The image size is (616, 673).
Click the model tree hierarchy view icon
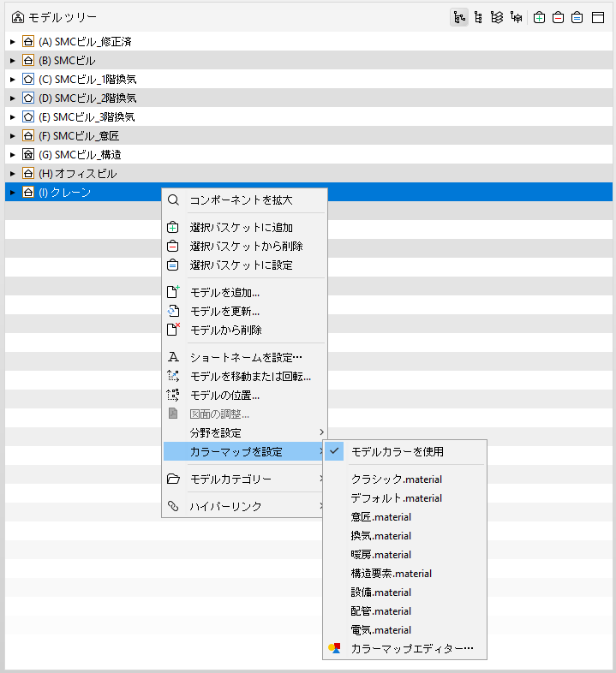[x=459, y=18]
